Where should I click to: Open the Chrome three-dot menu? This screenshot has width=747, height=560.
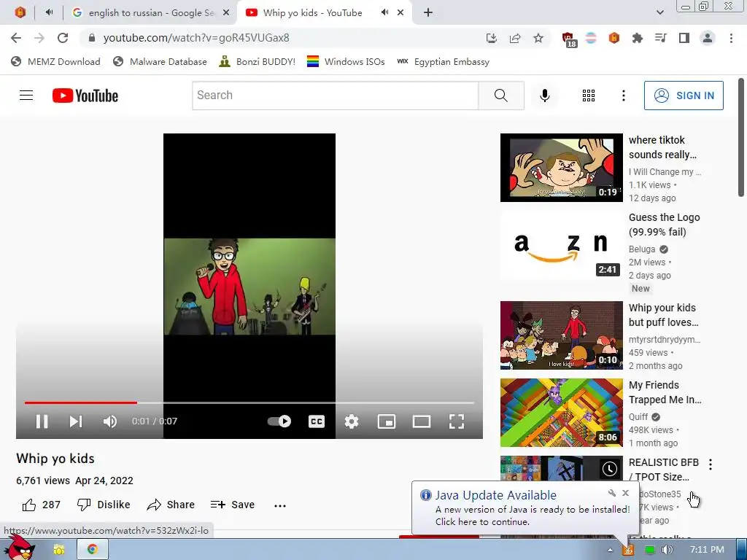(731, 38)
